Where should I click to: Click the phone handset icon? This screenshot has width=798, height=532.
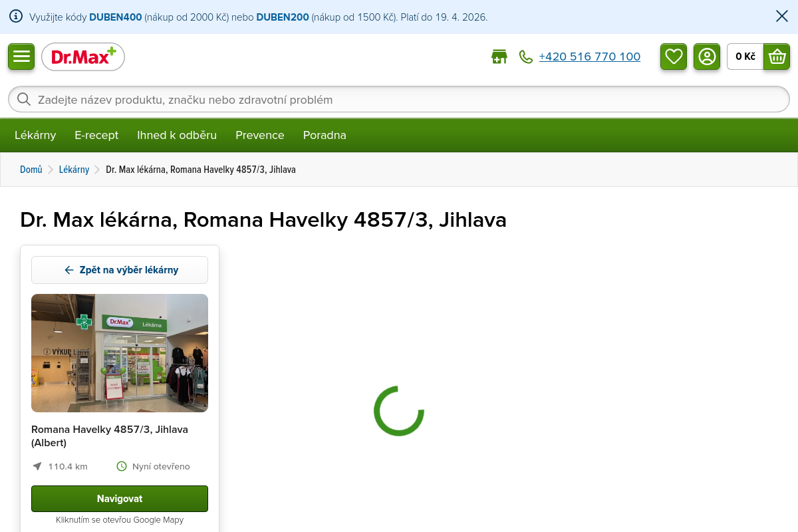526,57
